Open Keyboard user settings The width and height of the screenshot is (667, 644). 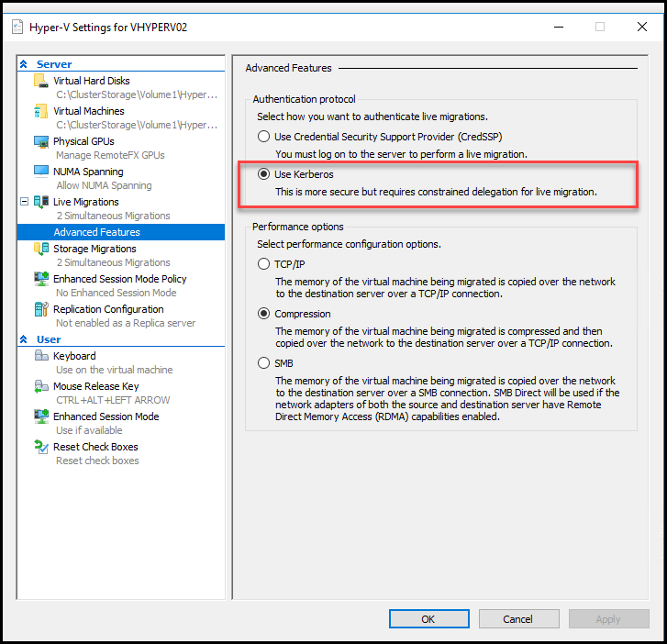pos(74,356)
